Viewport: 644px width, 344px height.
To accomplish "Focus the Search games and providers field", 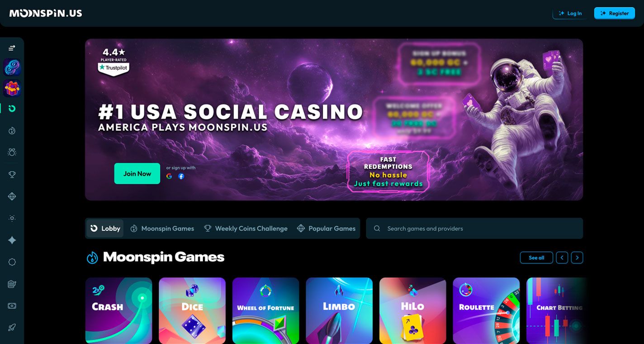I will 474,229.
